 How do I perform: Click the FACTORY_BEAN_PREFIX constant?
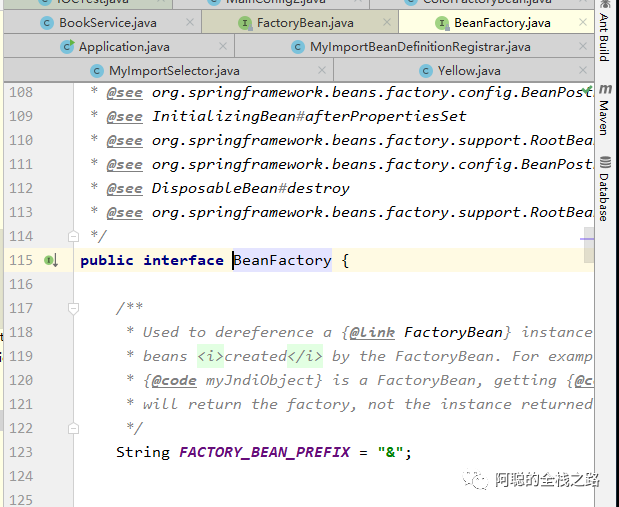pos(264,452)
